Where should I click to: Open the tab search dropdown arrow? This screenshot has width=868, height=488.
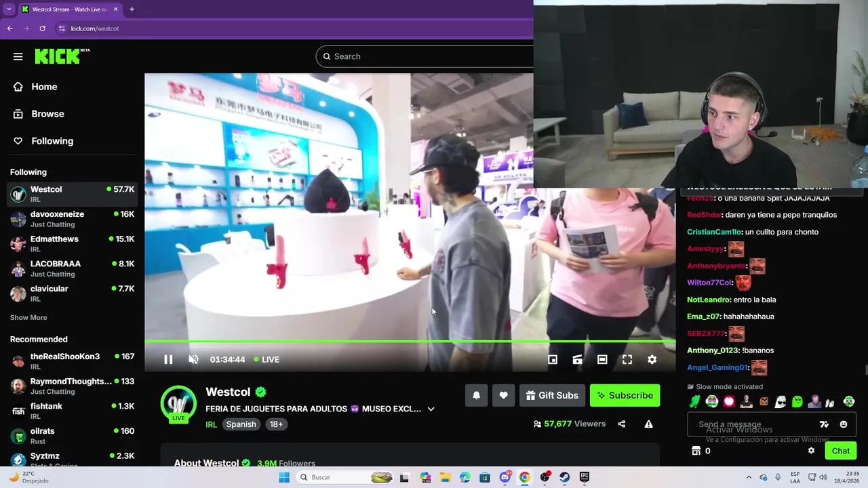[9, 9]
